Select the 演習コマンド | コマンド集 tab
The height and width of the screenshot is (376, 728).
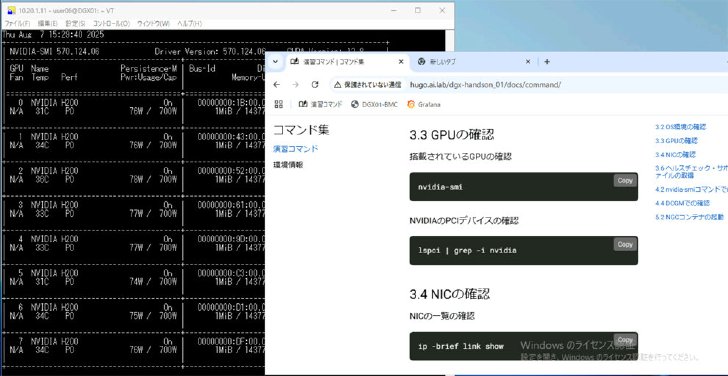[346, 62]
